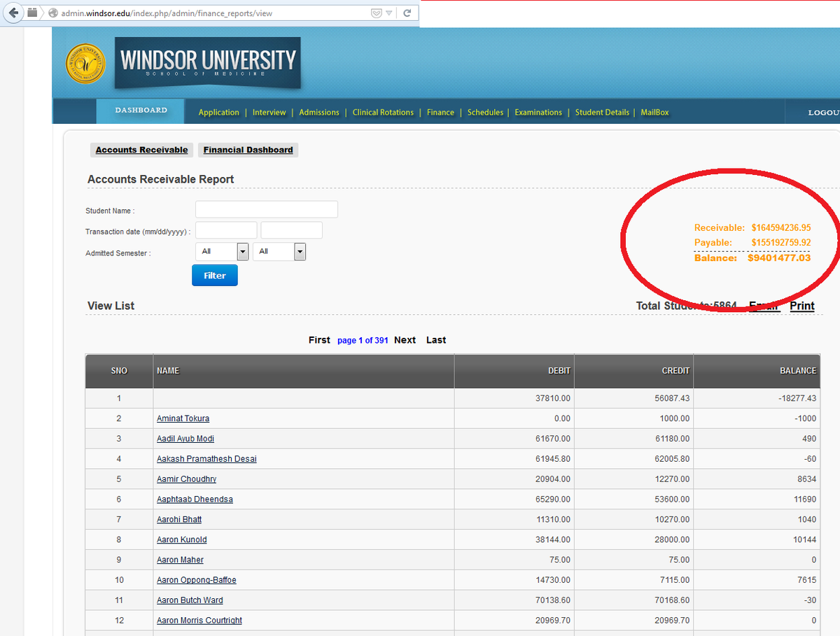The width and height of the screenshot is (840, 636).
Task: Click balance value 11690
Action: pyautogui.click(x=805, y=500)
